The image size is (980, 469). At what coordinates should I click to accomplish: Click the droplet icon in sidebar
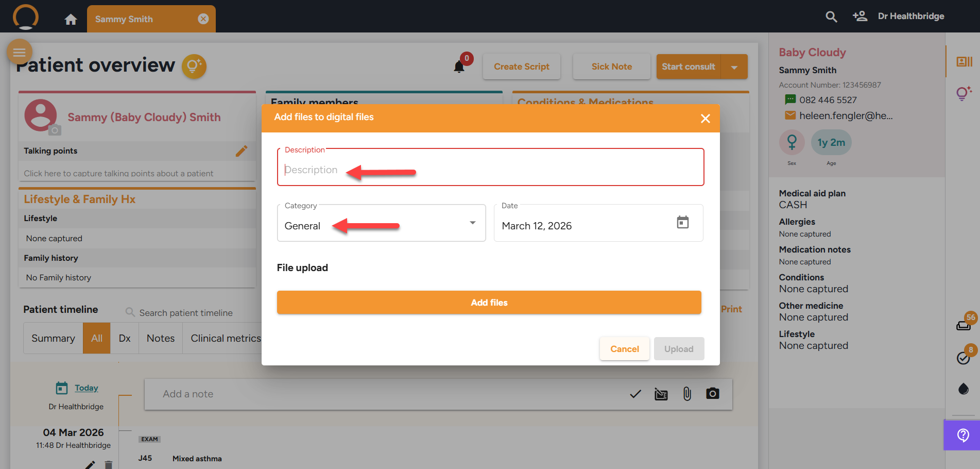coord(964,389)
